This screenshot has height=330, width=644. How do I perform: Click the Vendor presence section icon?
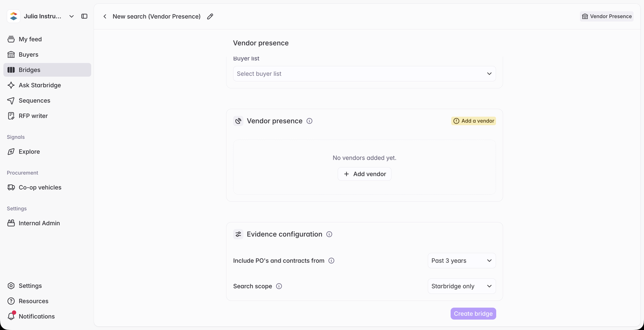[238, 121]
